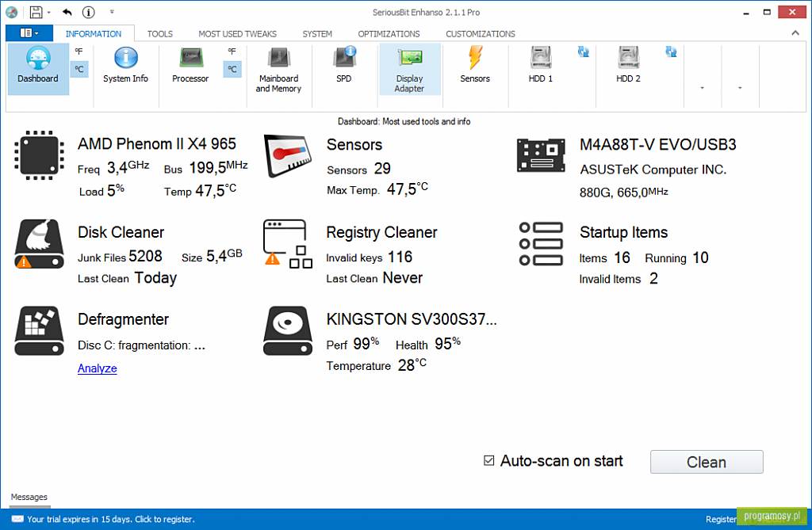The height and width of the screenshot is (530, 812).
Task: Open Mainboard and Memory info
Action: pyautogui.click(x=278, y=71)
